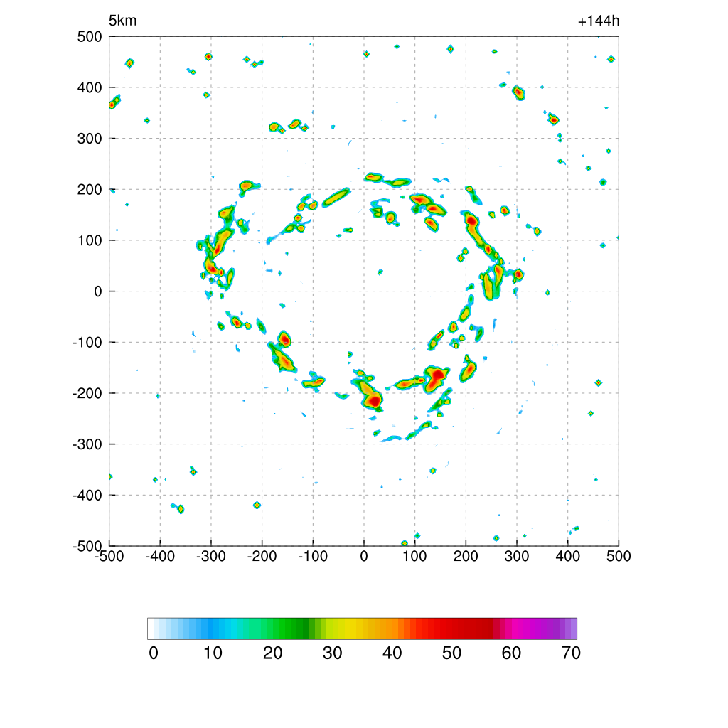The width and height of the screenshot is (728, 728).
Task: Click the "+144h" forecast time label
Action: 599,21
